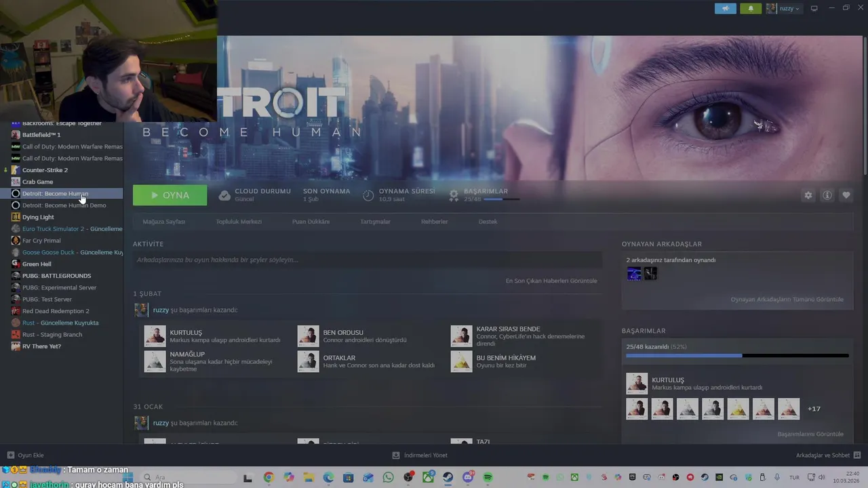Open Tartışmalar tab
This screenshot has height=488, width=868.
[375, 222]
